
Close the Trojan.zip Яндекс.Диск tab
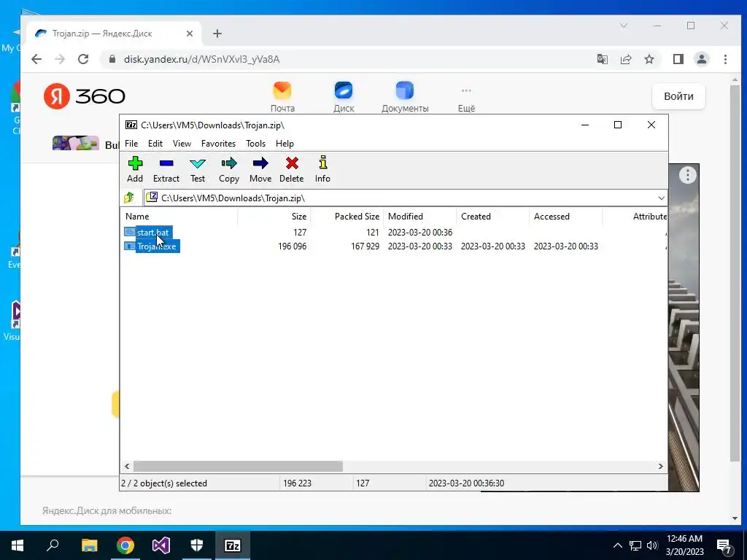click(190, 34)
